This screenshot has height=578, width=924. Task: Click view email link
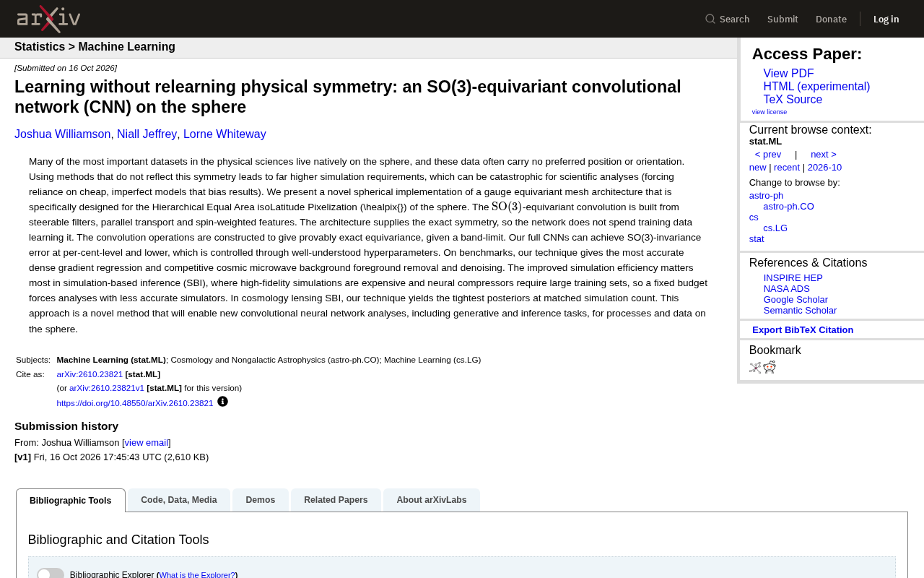click(146, 443)
